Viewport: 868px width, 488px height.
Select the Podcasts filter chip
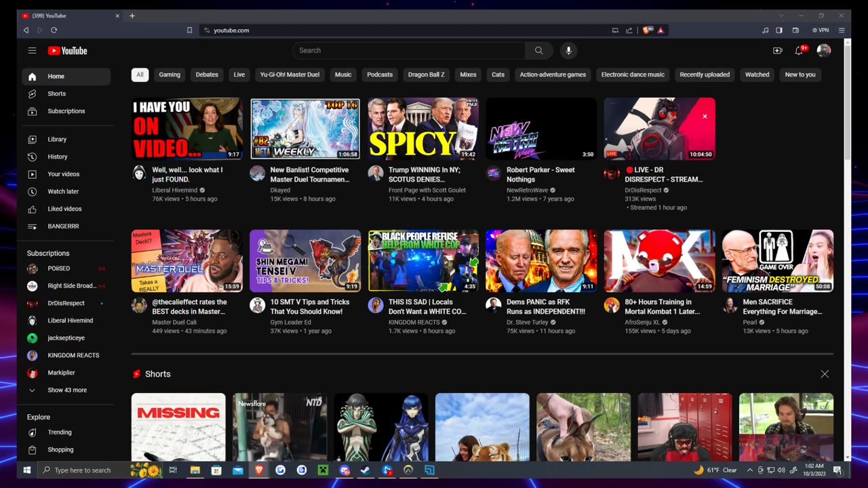coord(380,75)
